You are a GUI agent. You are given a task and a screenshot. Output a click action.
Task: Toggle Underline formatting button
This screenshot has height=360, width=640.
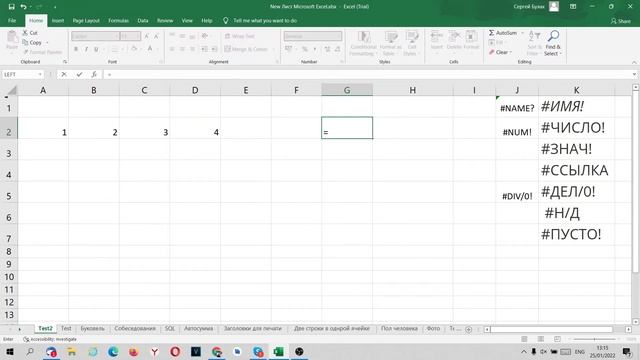click(x=96, y=49)
